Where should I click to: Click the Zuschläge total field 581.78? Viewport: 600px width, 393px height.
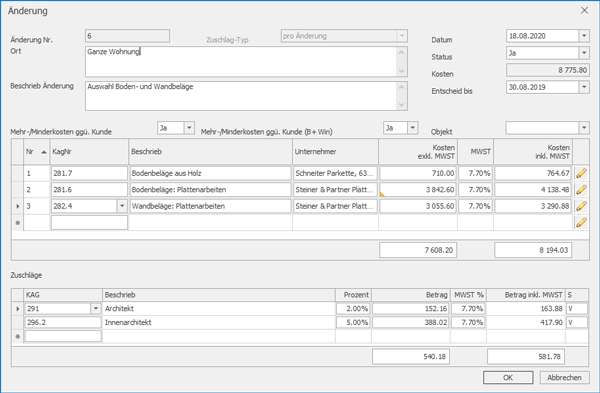click(526, 357)
